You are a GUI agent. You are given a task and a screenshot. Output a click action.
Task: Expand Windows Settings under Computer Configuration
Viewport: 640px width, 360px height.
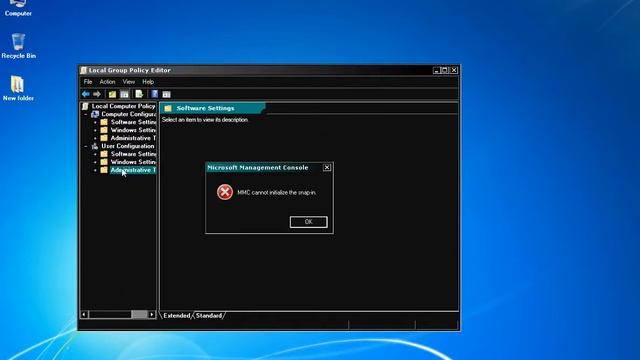(x=96, y=130)
